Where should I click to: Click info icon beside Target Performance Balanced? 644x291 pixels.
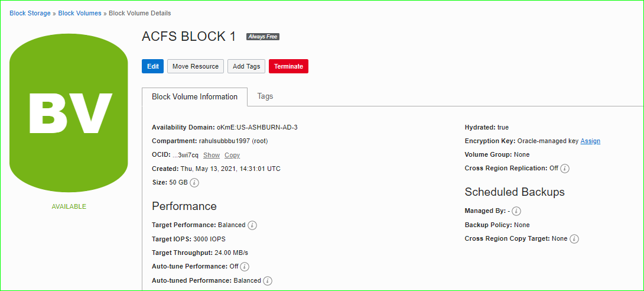coord(252,225)
